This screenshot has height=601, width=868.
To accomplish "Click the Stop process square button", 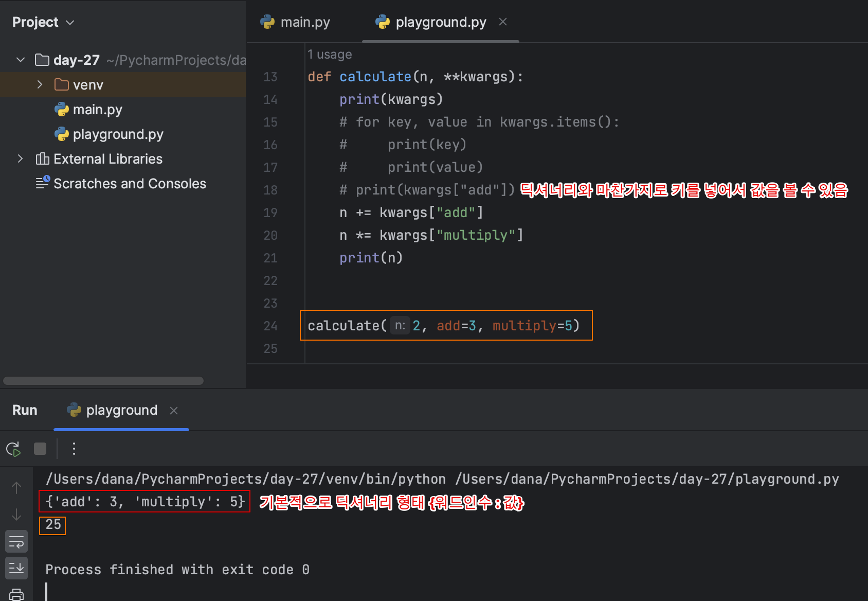I will pos(40,449).
